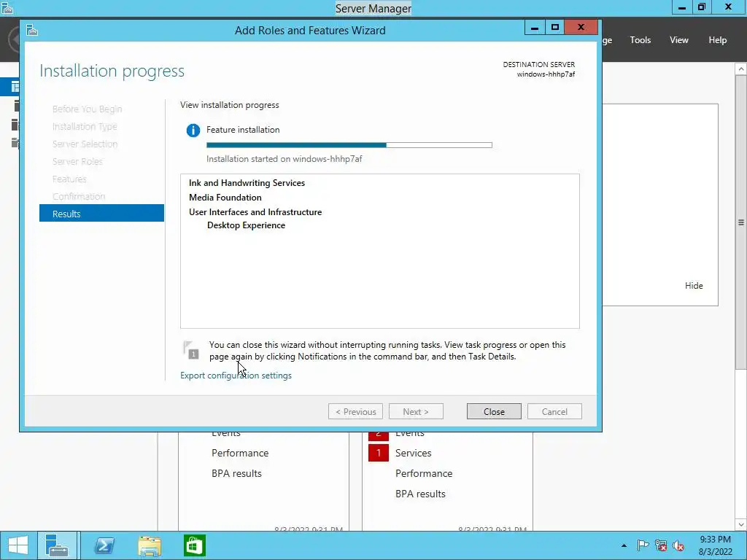Select the Results step in the wizard

point(101,214)
